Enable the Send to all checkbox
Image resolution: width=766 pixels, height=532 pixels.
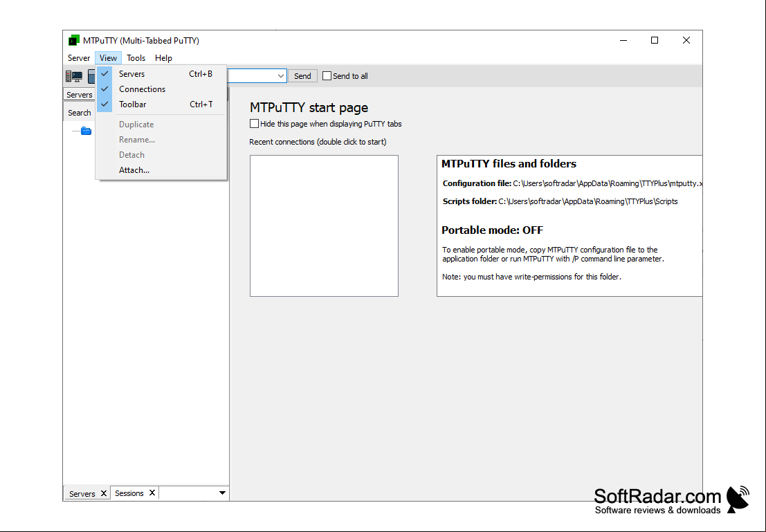tap(327, 75)
